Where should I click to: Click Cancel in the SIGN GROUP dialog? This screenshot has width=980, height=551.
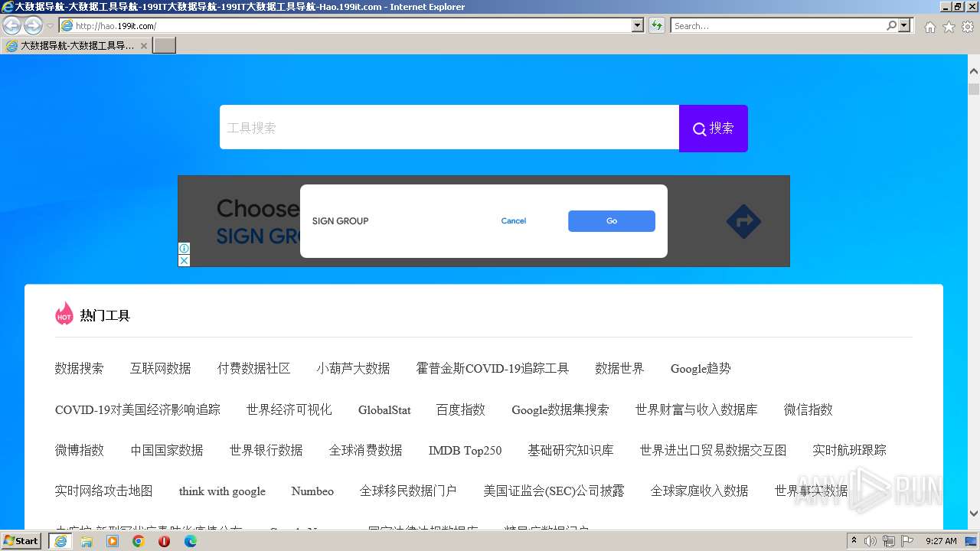514,221
